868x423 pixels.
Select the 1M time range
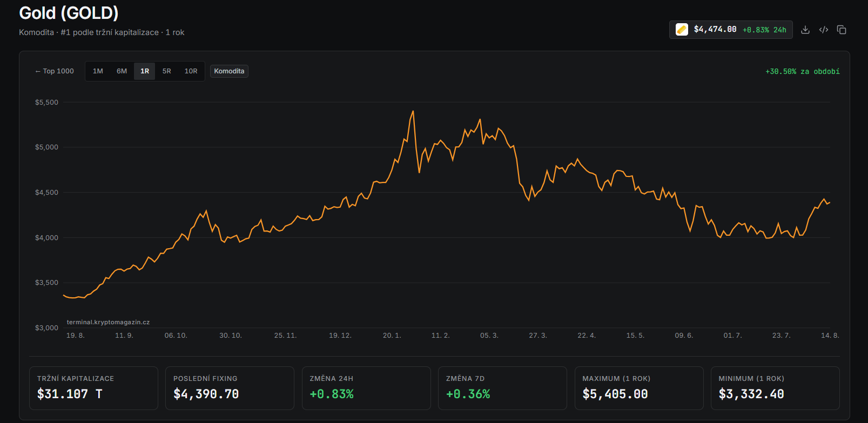(x=98, y=71)
